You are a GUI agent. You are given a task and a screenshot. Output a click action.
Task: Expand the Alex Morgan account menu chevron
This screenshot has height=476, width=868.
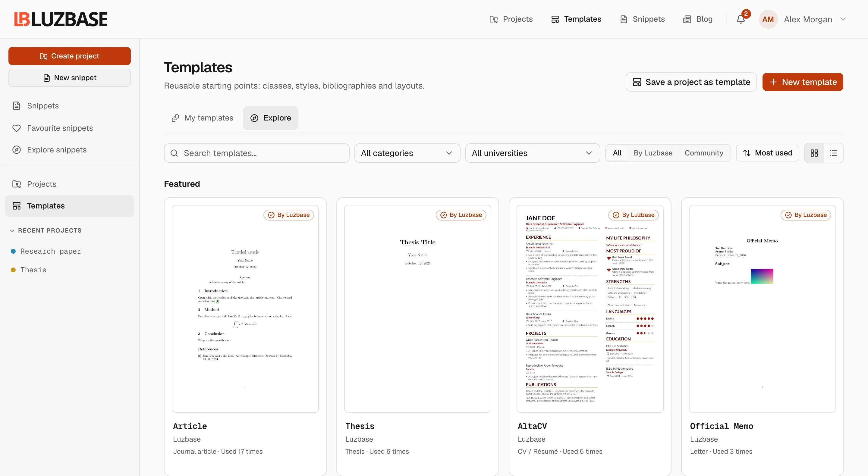(843, 19)
